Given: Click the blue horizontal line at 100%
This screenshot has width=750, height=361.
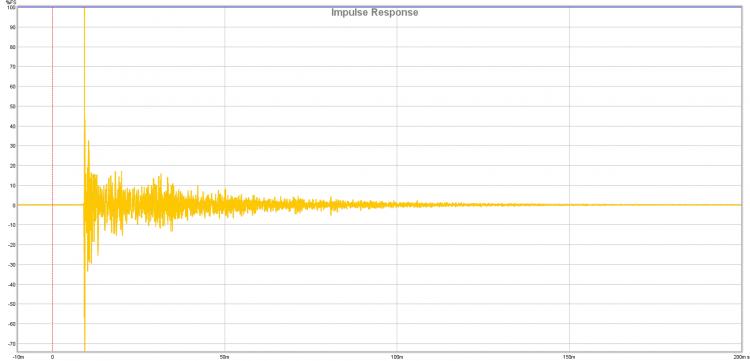Looking at the screenshot, I should click(380, 7).
